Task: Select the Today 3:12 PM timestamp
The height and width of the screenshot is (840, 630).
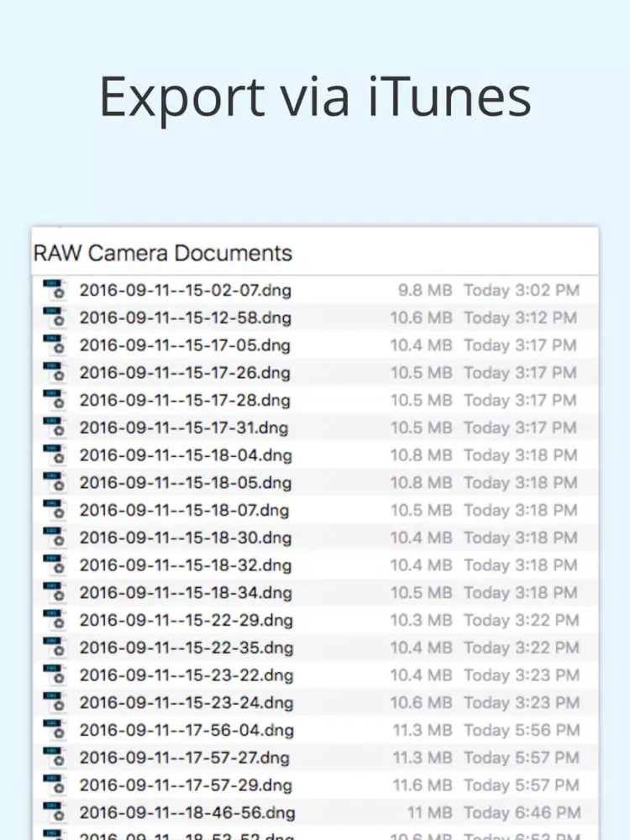Action: (521, 318)
